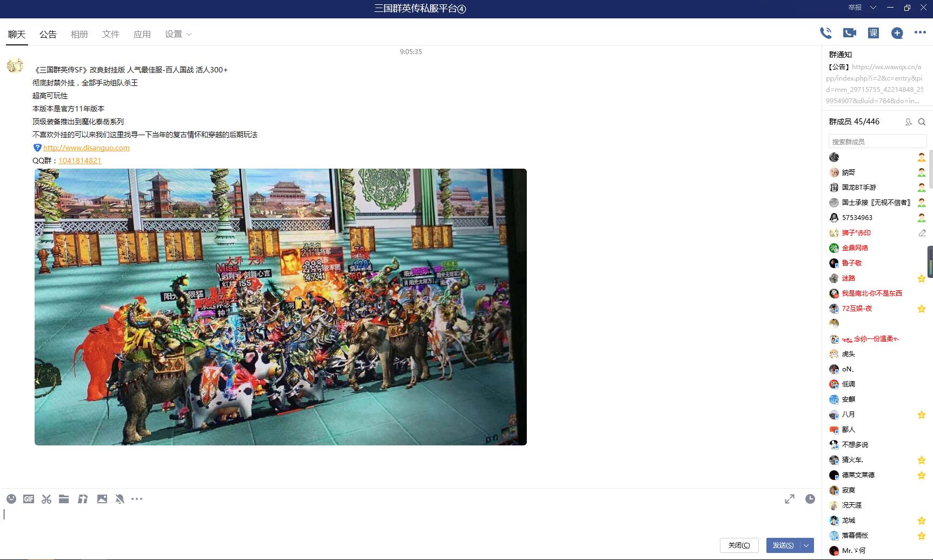Click the 发送(S) button
The height and width of the screenshot is (560, 933).
coord(783,545)
